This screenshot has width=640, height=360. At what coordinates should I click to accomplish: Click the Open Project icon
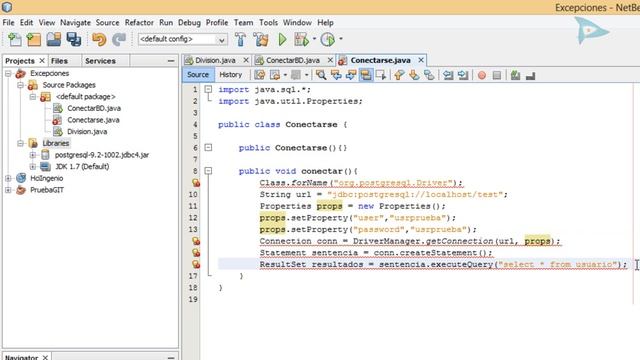(53, 40)
